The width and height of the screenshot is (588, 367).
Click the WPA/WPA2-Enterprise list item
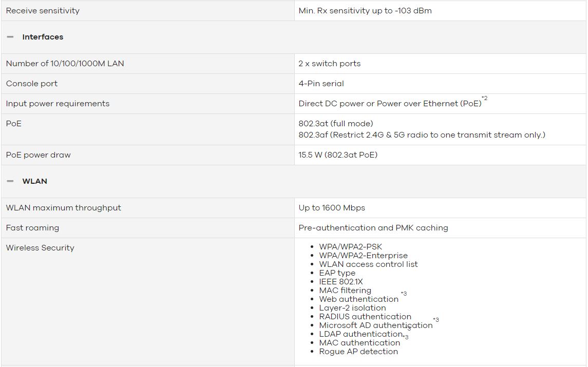[x=364, y=256]
